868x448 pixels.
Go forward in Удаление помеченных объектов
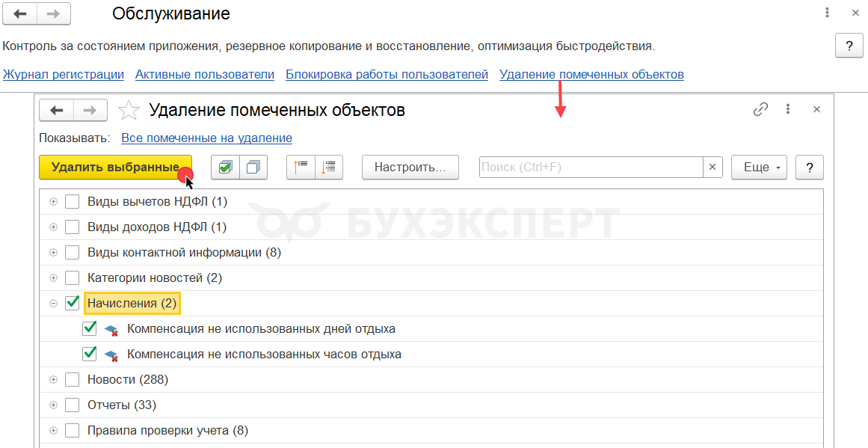90,110
